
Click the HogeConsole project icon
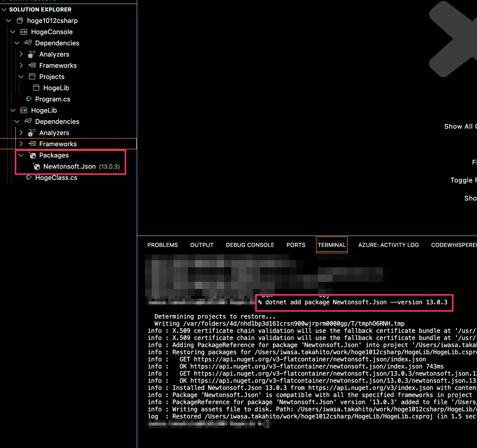pyautogui.click(x=23, y=32)
